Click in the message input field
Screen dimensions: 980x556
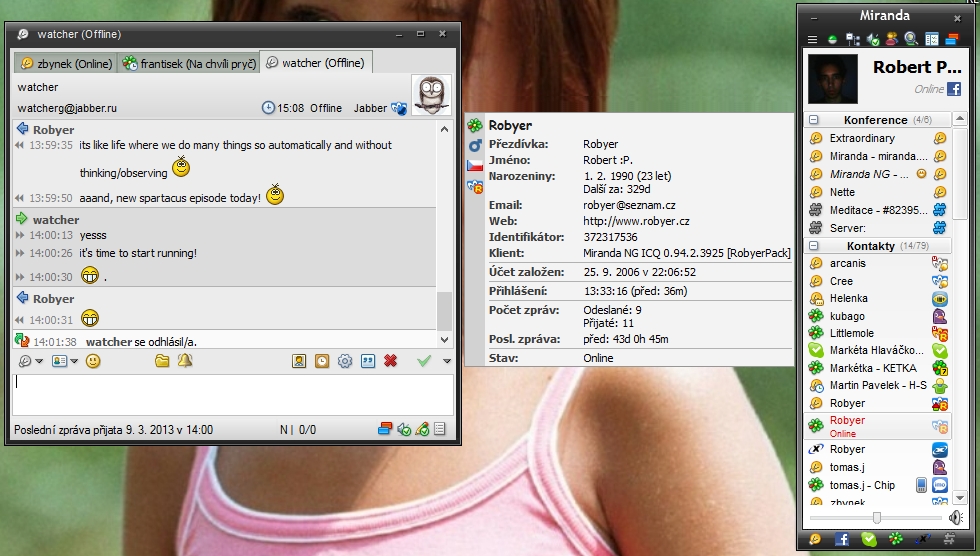click(230, 394)
